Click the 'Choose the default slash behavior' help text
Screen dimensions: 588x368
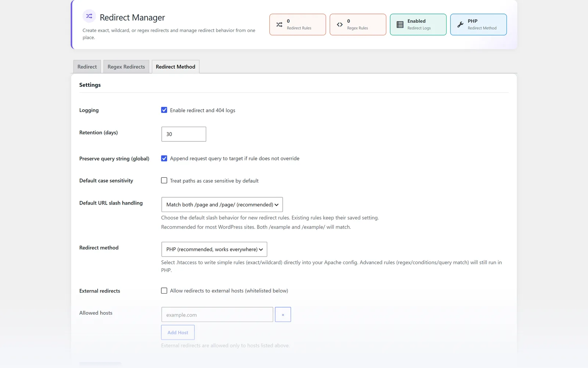click(x=270, y=218)
